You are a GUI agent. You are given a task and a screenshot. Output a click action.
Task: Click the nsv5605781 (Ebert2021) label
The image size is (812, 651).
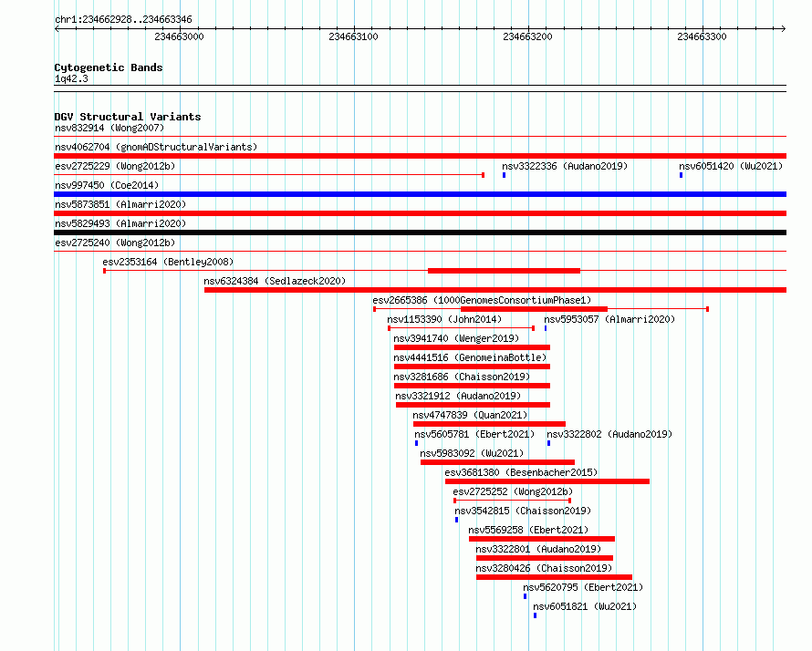click(x=474, y=434)
